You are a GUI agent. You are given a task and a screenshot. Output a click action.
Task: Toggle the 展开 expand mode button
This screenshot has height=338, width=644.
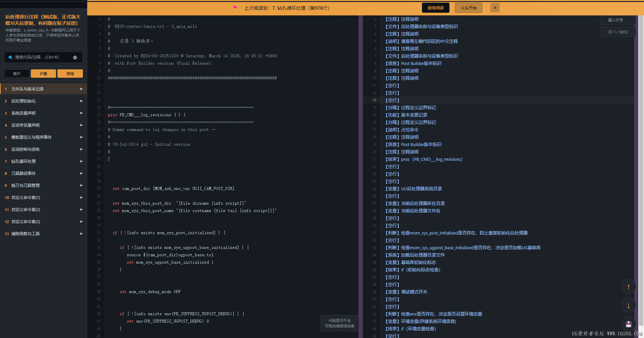point(17,74)
